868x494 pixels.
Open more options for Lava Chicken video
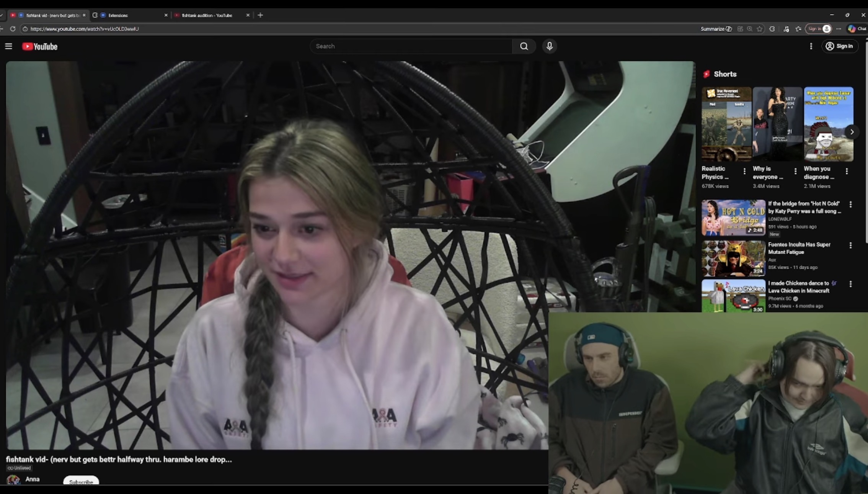(850, 284)
